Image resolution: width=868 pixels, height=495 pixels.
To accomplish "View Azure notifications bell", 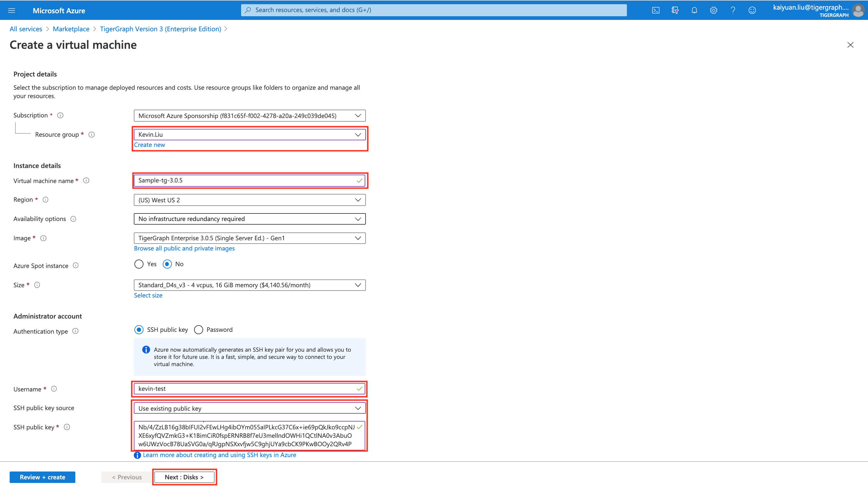I will [694, 10].
